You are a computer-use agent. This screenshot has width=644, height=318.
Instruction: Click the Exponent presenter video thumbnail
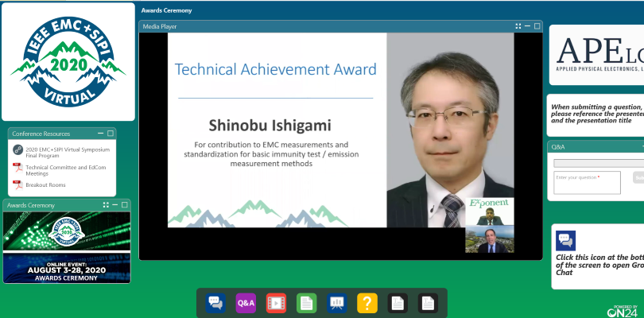pos(489,211)
